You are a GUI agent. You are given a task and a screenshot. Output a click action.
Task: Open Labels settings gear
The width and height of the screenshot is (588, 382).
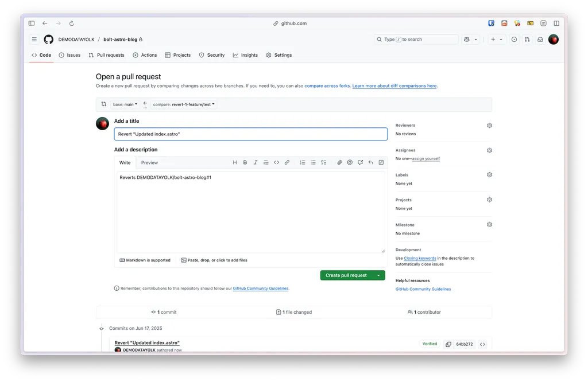pos(489,175)
